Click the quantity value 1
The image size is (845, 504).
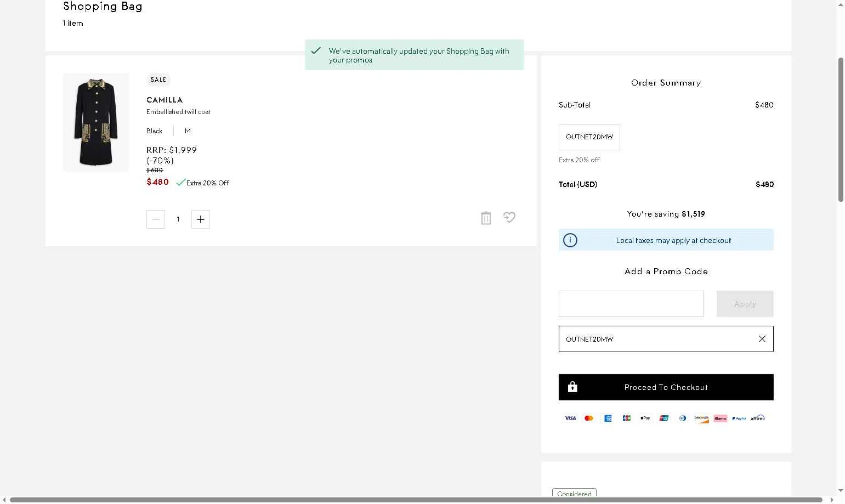click(178, 219)
